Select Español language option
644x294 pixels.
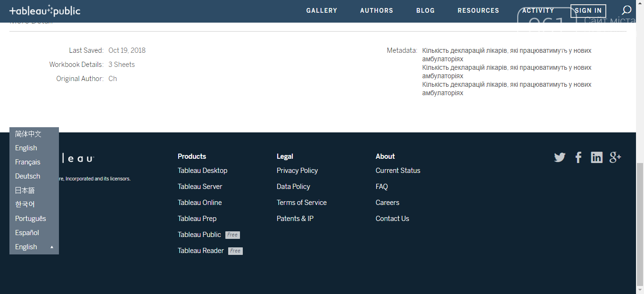click(x=27, y=233)
